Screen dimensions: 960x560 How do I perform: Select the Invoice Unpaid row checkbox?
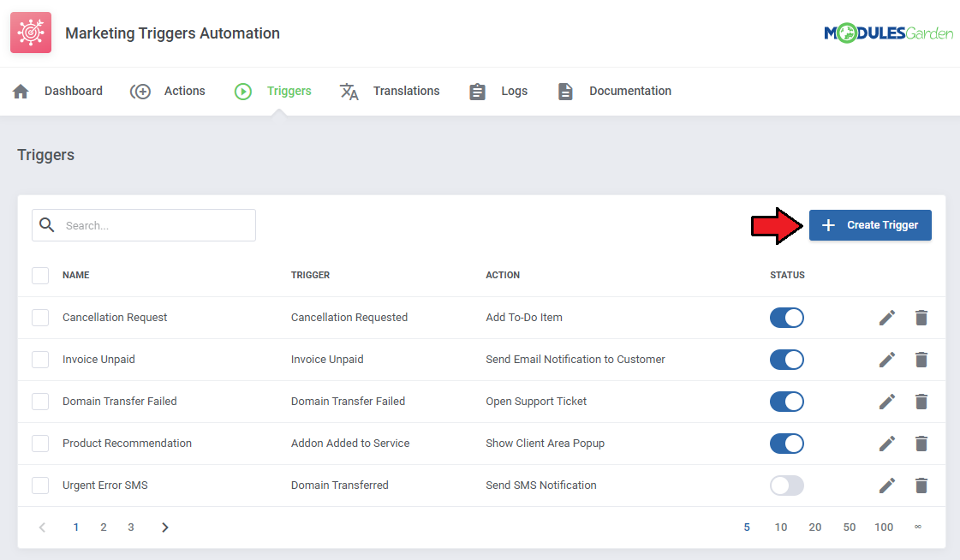[40, 360]
